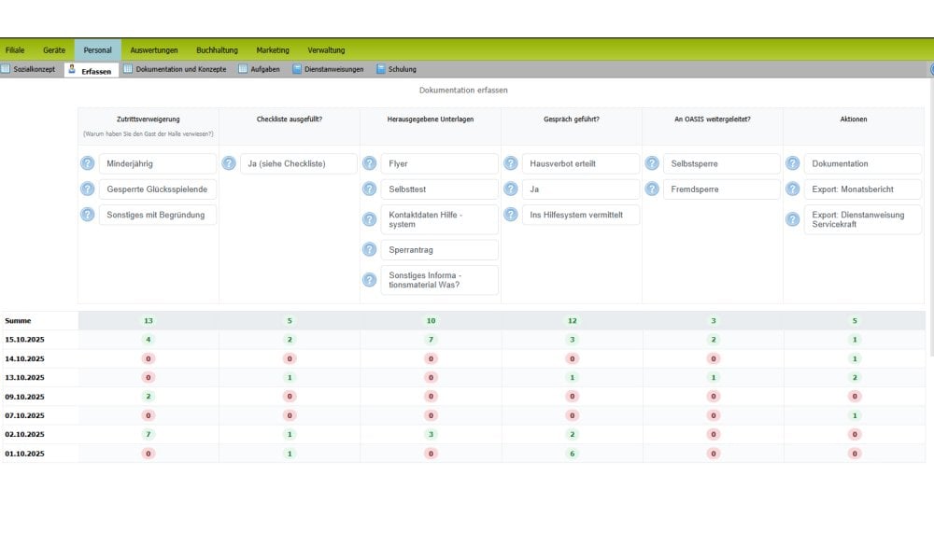Go to the Marketing menu

273,50
